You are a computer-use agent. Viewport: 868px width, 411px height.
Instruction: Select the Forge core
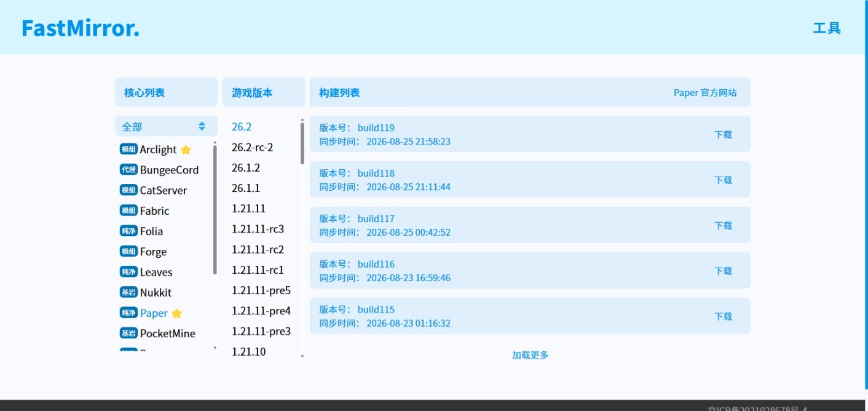click(153, 251)
